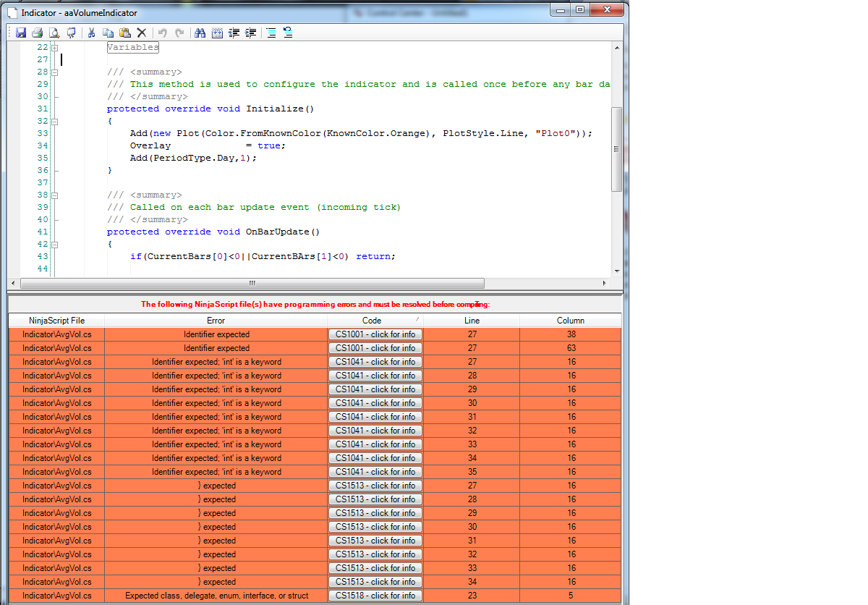The image size is (868, 605).
Task: Click the Copy icon in the toolbar
Action: (x=108, y=33)
